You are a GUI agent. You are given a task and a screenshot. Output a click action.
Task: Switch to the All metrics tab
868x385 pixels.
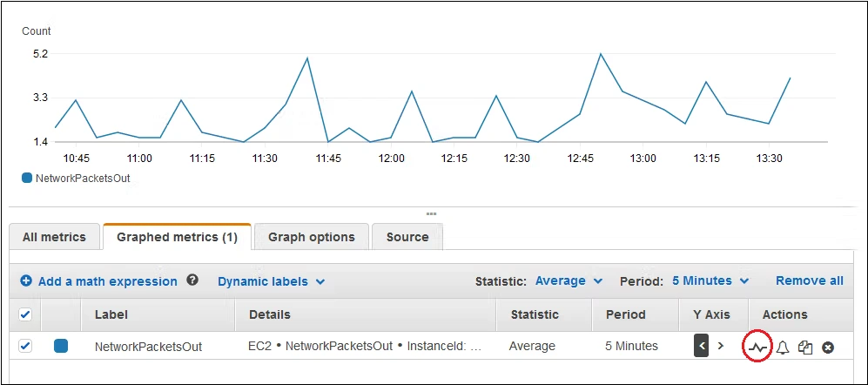(54, 237)
